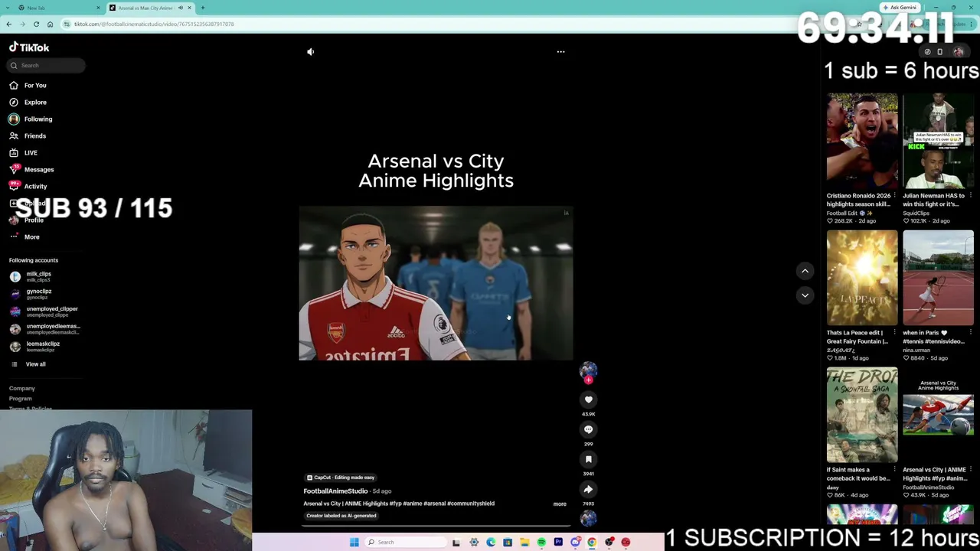The width and height of the screenshot is (980, 551).
Task: Expand the caption with 'more'
Action: tap(560, 504)
